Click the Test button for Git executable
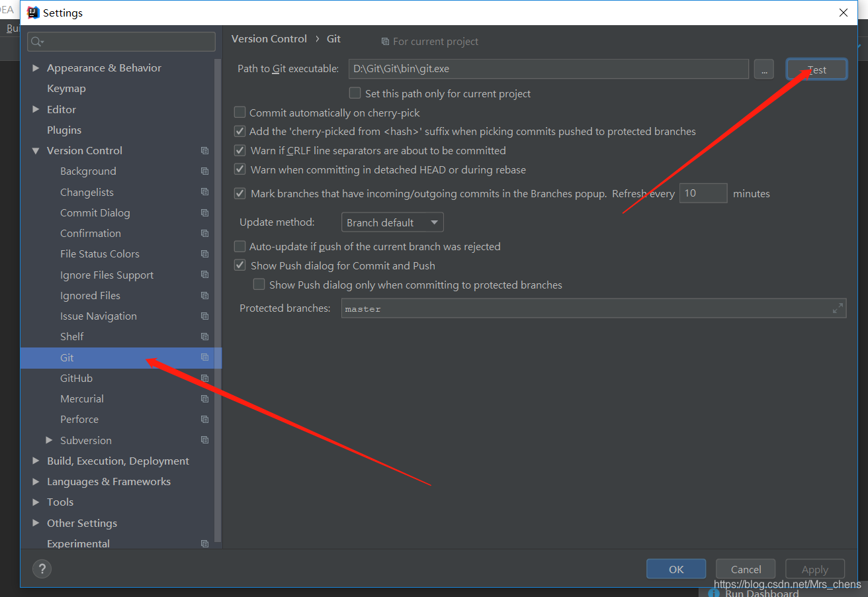868x597 pixels. click(x=816, y=69)
